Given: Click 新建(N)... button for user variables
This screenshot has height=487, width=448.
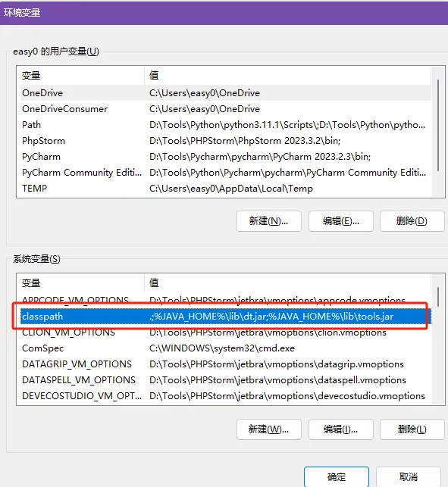Looking at the screenshot, I should point(269,221).
